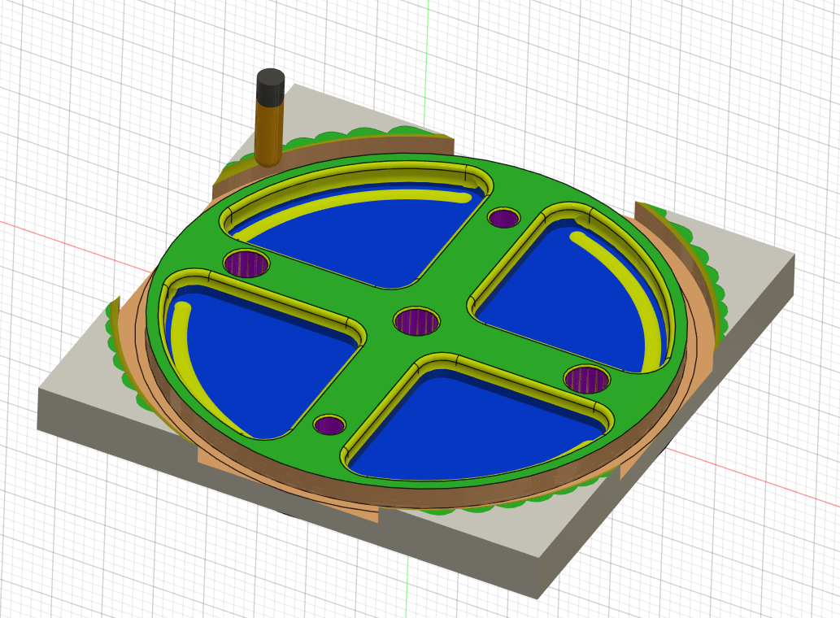Click the purple hole on the right spoke
The width and height of the screenshot is (840, 618).
(x=587, y=379)
